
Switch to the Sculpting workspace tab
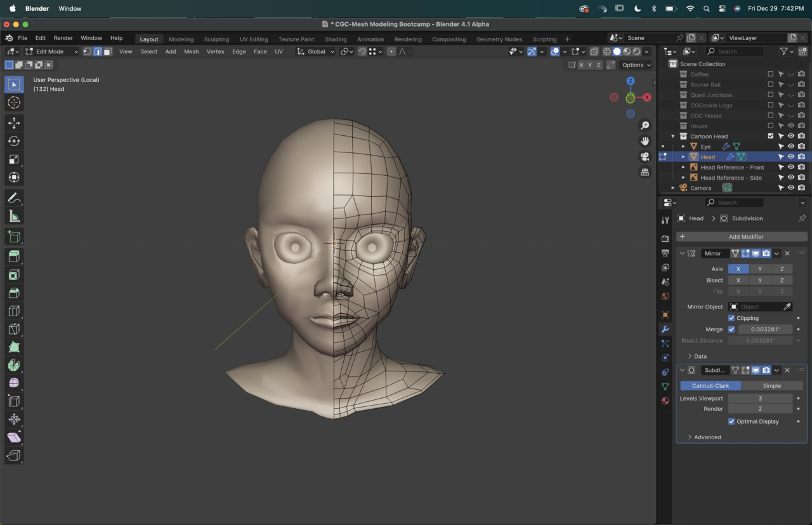click(216, 39)
